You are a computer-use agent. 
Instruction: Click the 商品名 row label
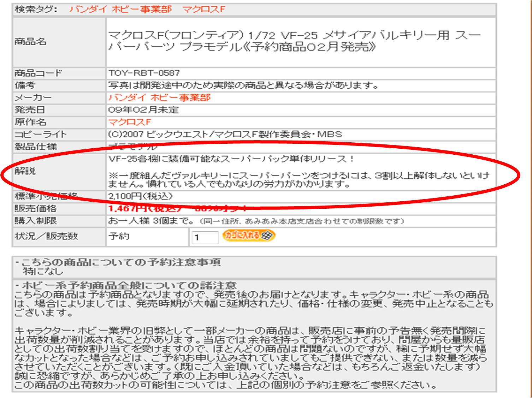30,42
